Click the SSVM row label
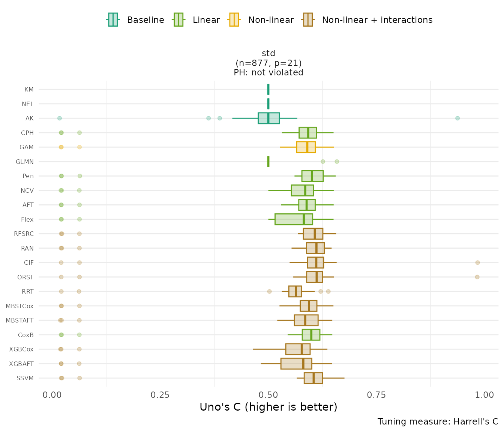 tap(25, 378)
